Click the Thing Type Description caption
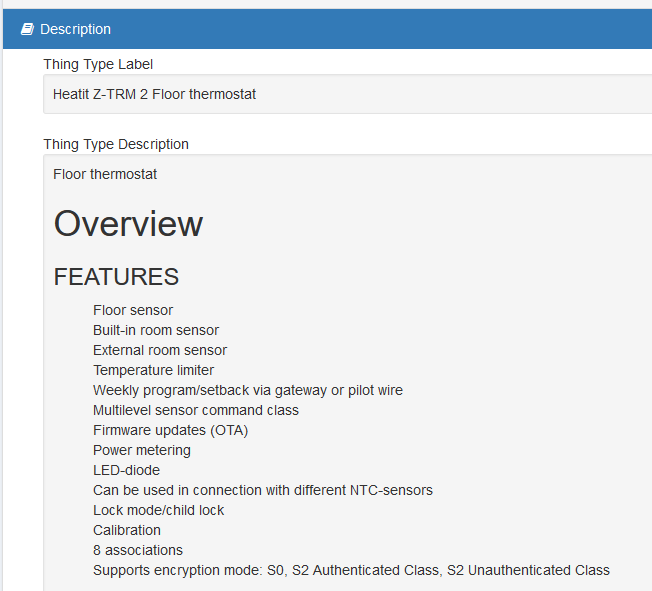Screen dimensions: 652x591 (116, 144)
